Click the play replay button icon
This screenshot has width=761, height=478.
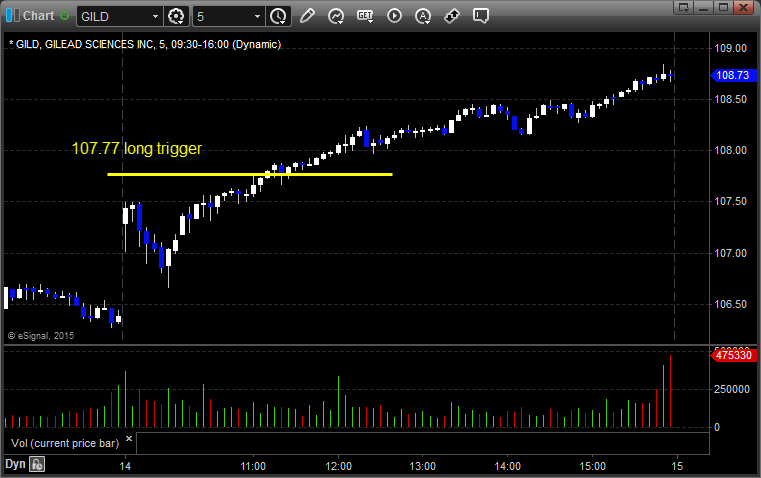[x=394, y=16]
